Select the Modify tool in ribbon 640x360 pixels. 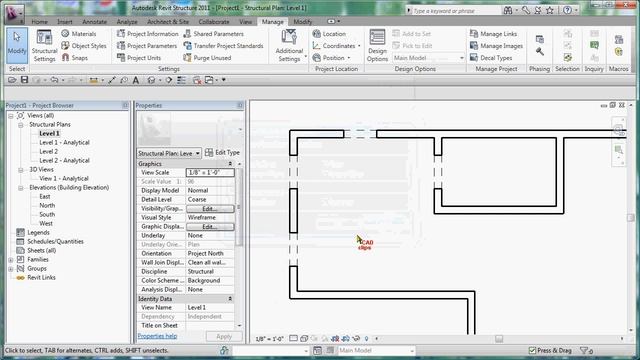pyautogui.click(x=17, y=45)
